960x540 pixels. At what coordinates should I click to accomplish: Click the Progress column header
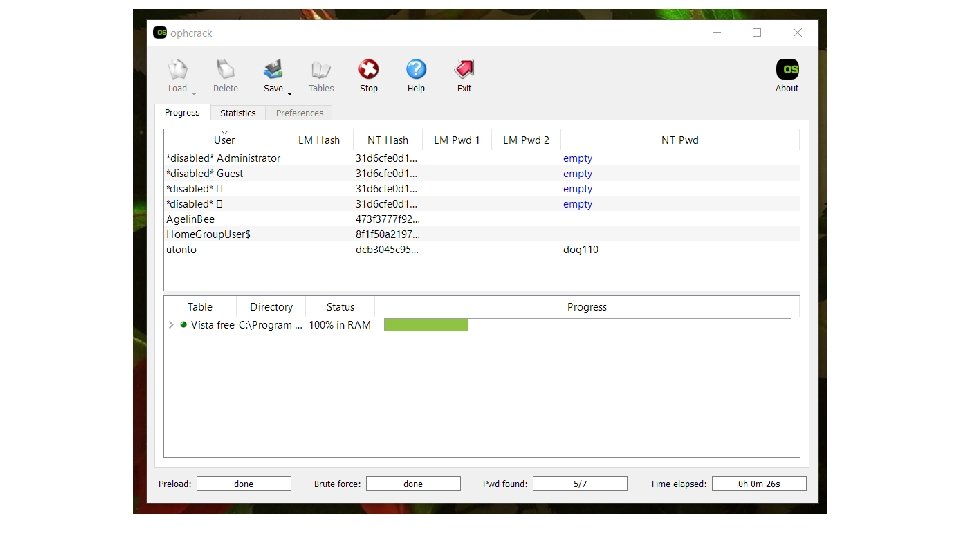click(x=587, y=307)
